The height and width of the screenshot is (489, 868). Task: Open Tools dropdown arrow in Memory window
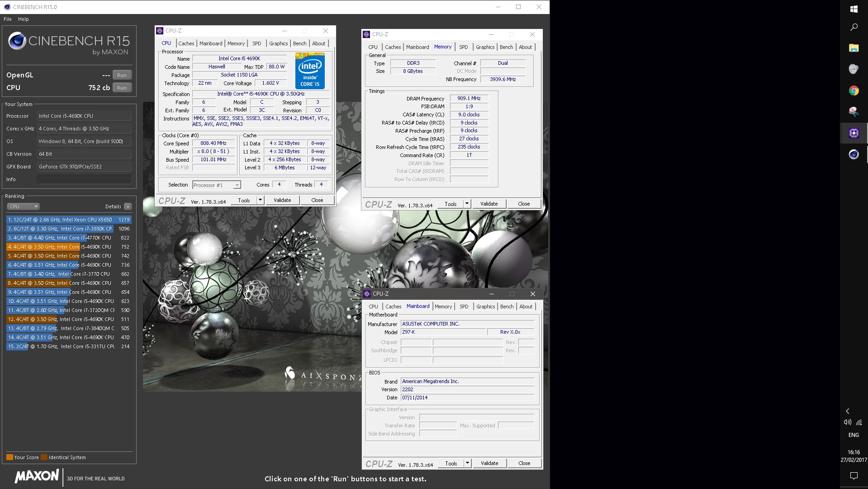pos(467,204)
